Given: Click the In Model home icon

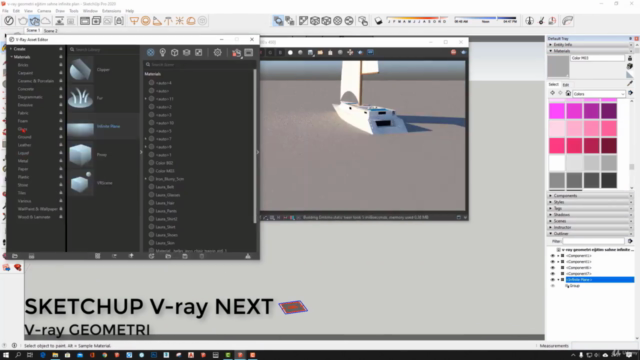Looking at the screenshot, I should [x=568, y=93].
